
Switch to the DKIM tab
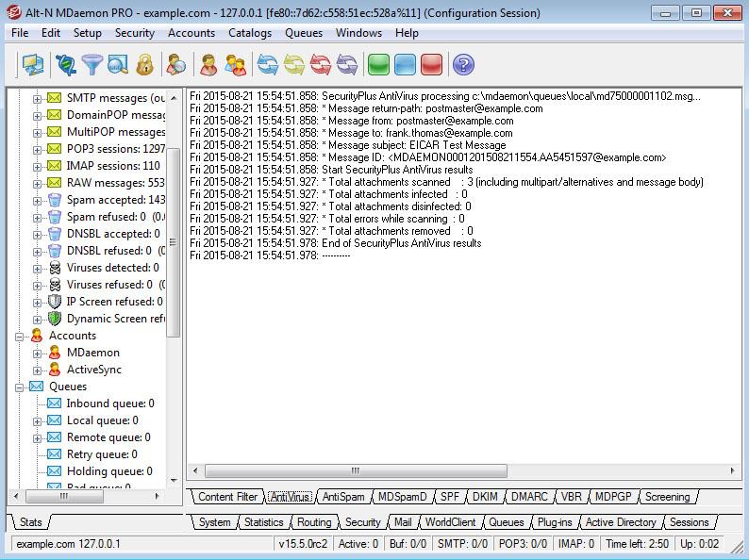(x=485, y=497)
